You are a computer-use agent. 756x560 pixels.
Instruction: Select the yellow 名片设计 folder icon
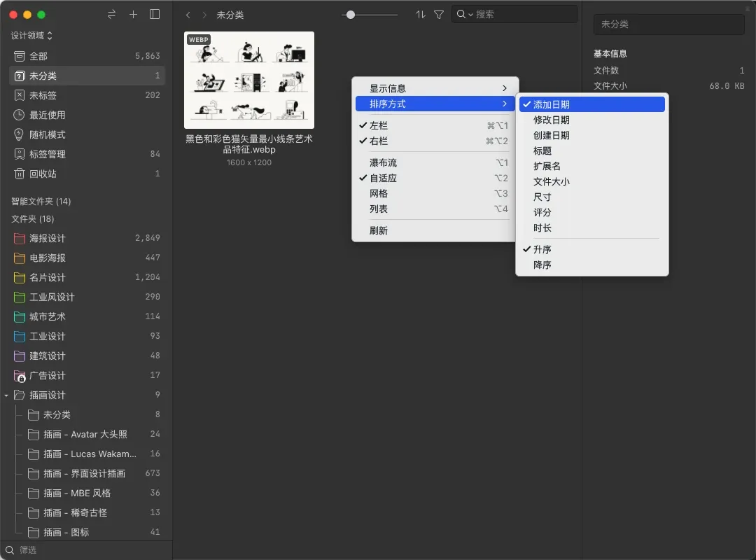coord(20,278)
